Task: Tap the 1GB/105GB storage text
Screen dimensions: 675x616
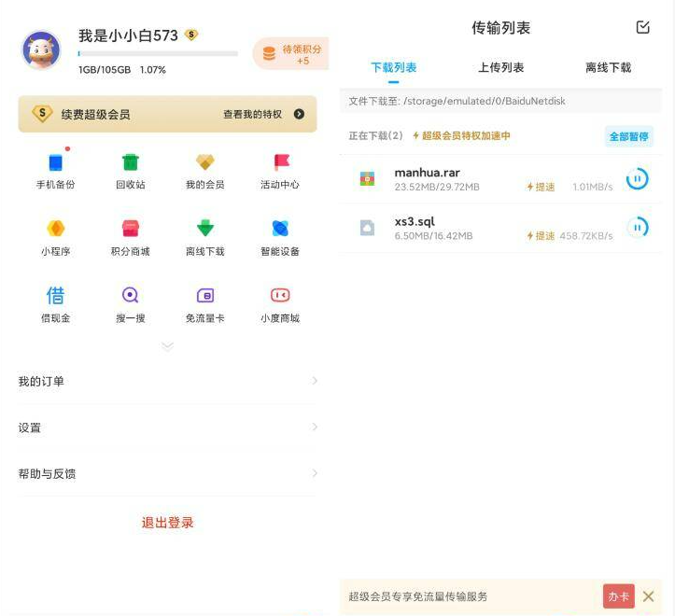Action: pos(105,70)
